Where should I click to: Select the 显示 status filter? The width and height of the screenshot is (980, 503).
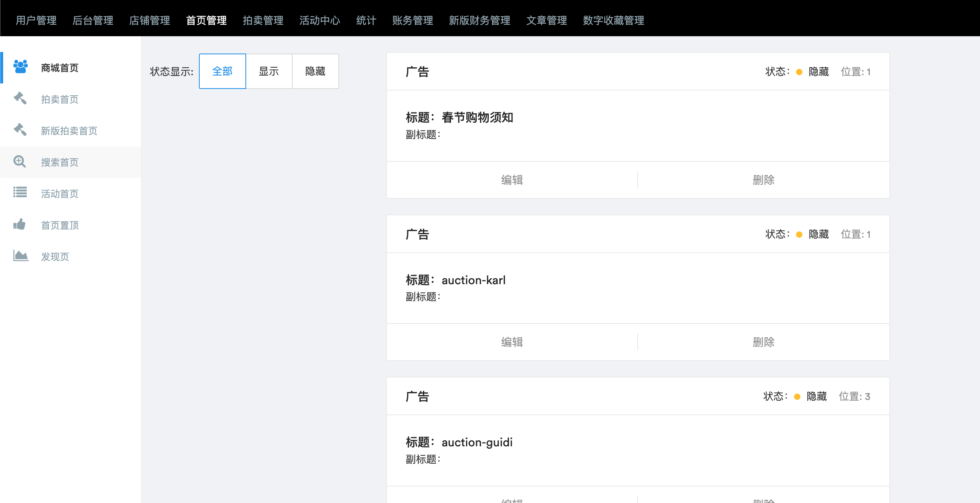click(269, 71)
